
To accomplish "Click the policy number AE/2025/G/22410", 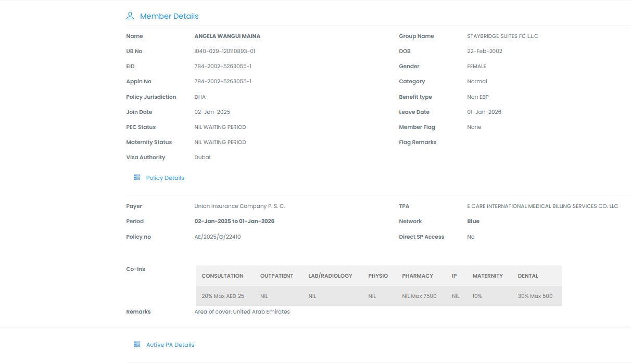I will click(x=218, y=237).
